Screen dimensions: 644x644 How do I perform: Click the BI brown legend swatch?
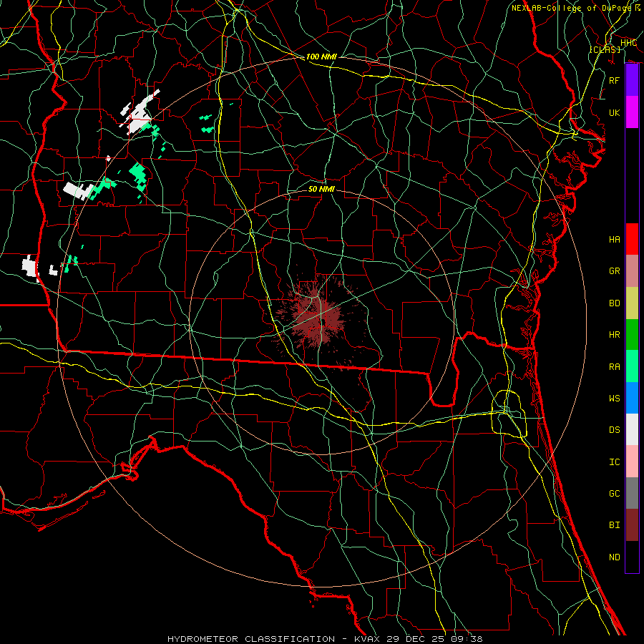point(632,525)
